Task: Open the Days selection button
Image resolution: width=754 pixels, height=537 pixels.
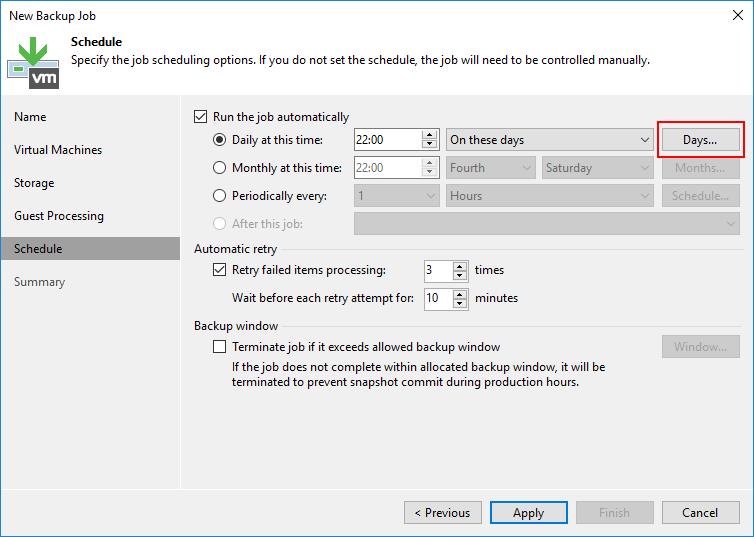Action: coord(700,140)
